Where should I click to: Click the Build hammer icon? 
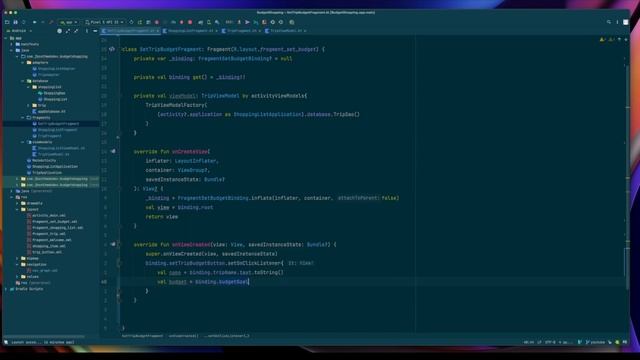[51, 22]
